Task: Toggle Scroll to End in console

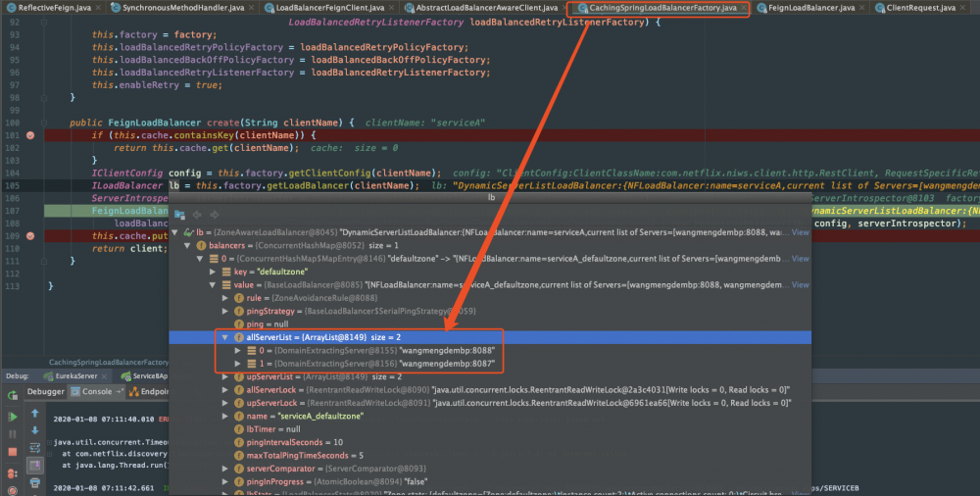Action: pos(35,466)
